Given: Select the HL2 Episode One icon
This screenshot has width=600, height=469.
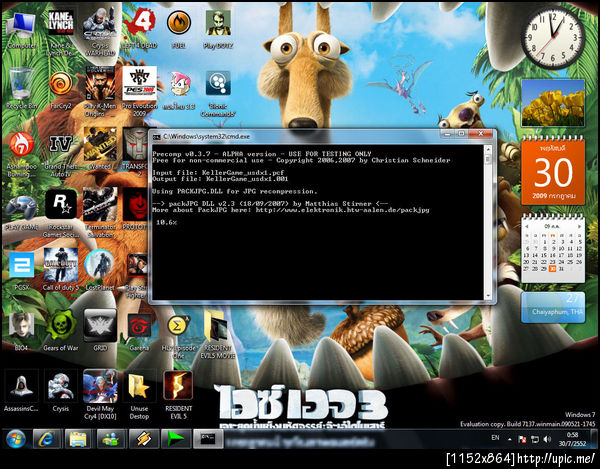Looking at the screenshot, I should pos(178,337).
